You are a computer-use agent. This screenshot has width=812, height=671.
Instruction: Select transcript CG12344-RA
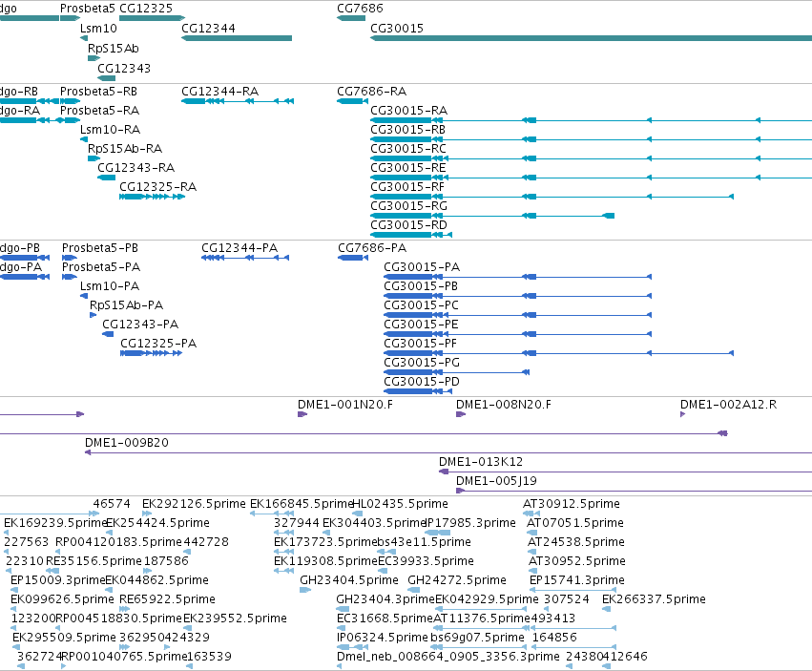(x=238, y=101)
